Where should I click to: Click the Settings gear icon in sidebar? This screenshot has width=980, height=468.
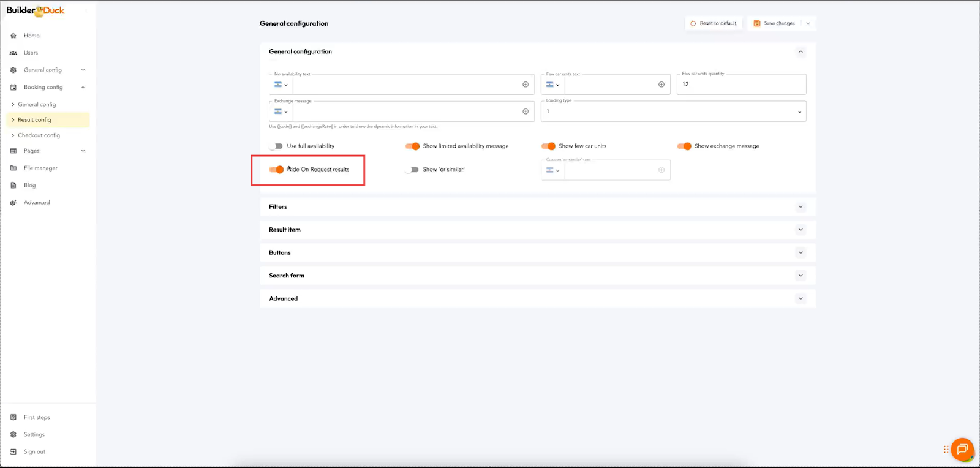click(x=13, y=435)
